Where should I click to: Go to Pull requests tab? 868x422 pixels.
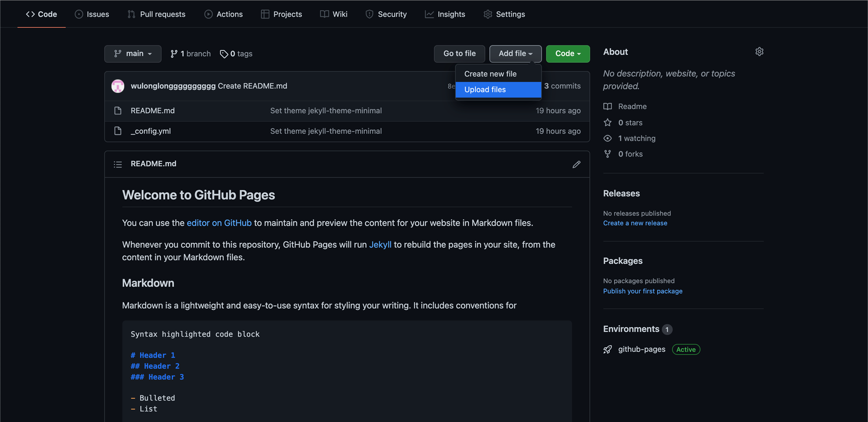tap(157, 14)
